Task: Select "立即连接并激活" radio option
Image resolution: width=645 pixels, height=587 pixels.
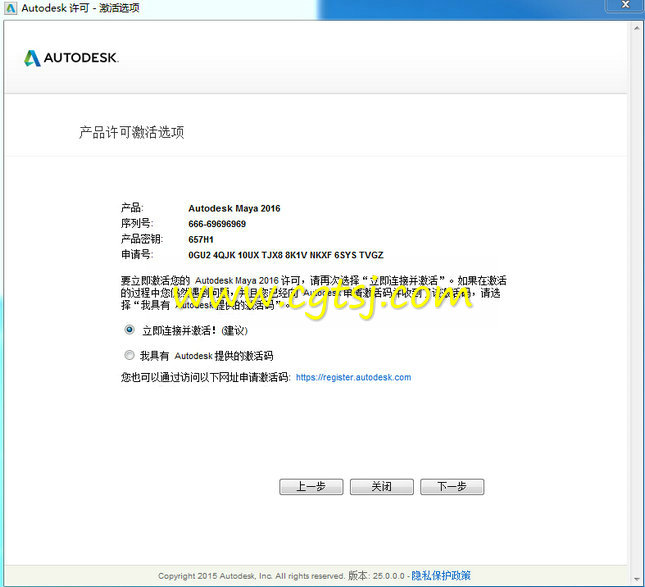Action: [x=129, y=330]
